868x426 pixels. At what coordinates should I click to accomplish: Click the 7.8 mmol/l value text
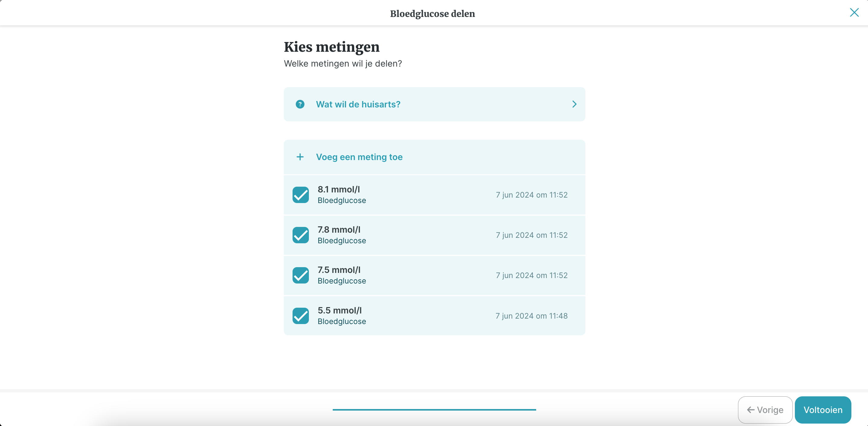click(339, 229)
